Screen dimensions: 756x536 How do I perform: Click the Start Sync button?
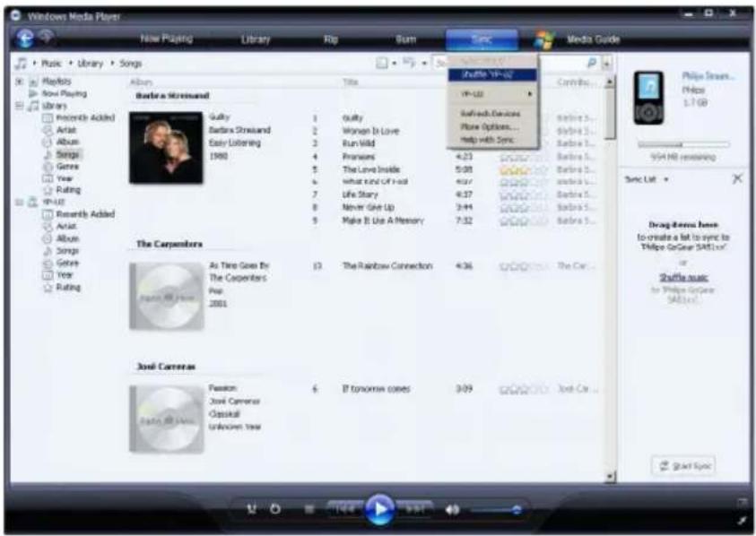pyautogui.click(x=683, y=465)
